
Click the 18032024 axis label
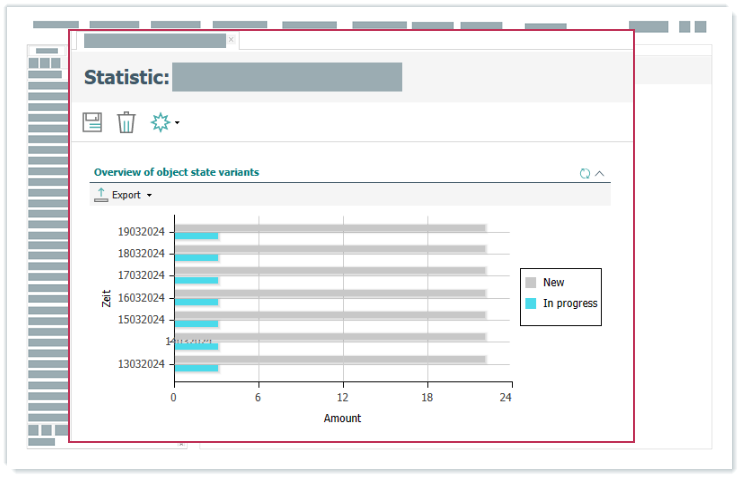141,254
